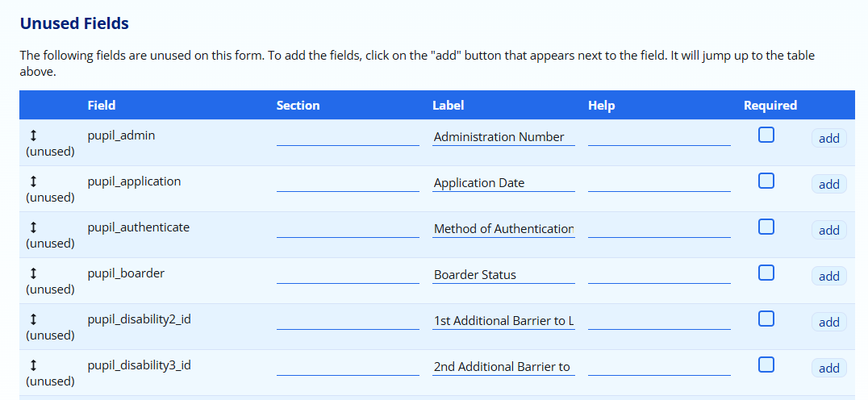Click the reorder arrow icon beside pupil_disability3_id
The height and width of the screenshot is (400, 868).
pyautogui.click(x=33, y=365)
